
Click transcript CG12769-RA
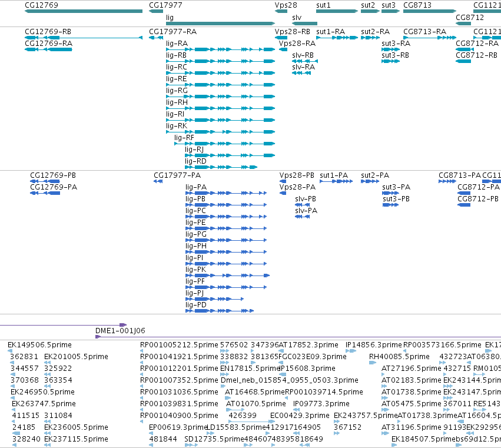pyautogui.click(x=48, y=49)
